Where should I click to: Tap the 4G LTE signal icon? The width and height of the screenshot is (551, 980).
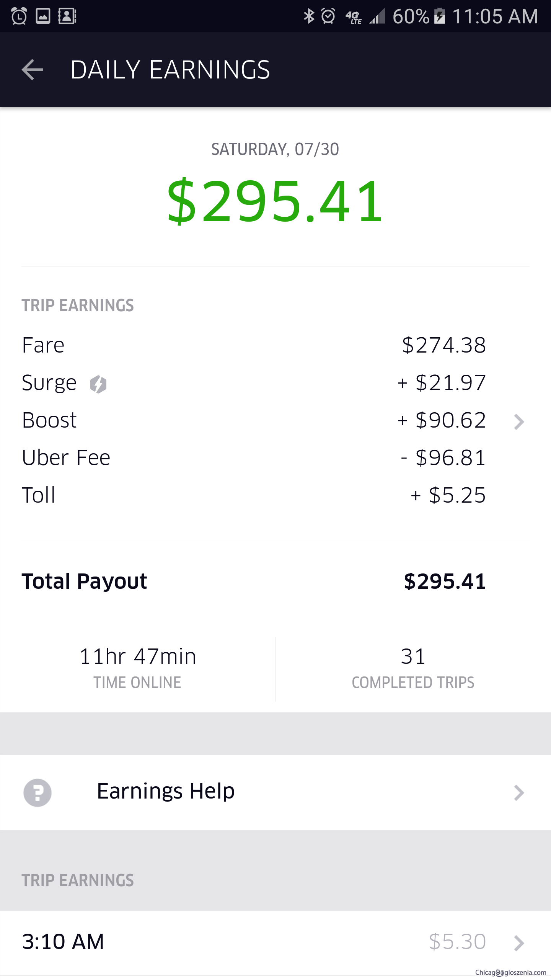coord(354,17)
